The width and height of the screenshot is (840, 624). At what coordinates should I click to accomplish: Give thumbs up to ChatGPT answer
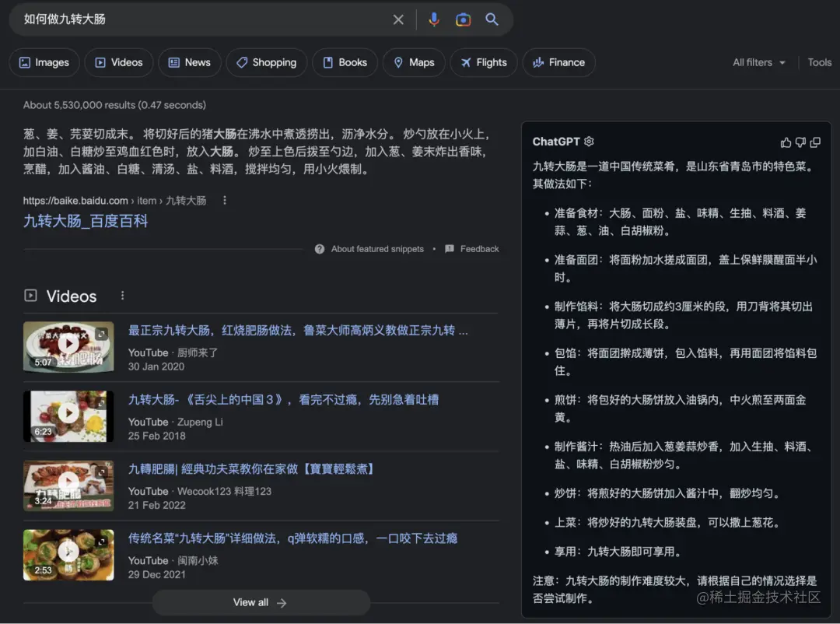pos(786,142)
